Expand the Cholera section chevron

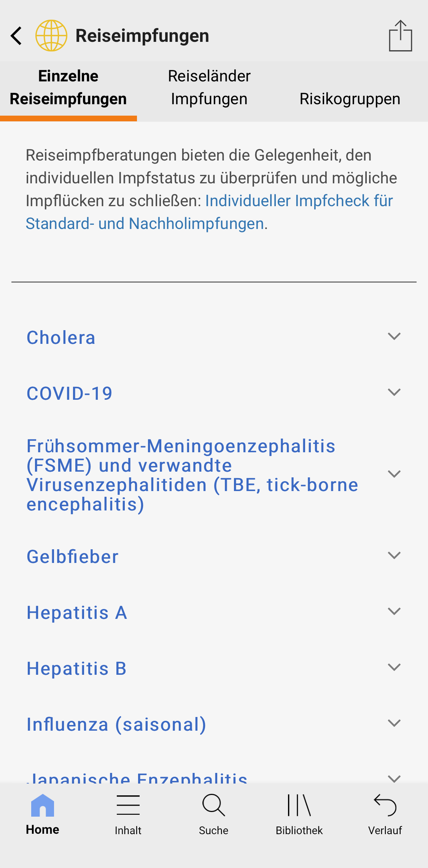pyautogui.click(x=394, y=337)
